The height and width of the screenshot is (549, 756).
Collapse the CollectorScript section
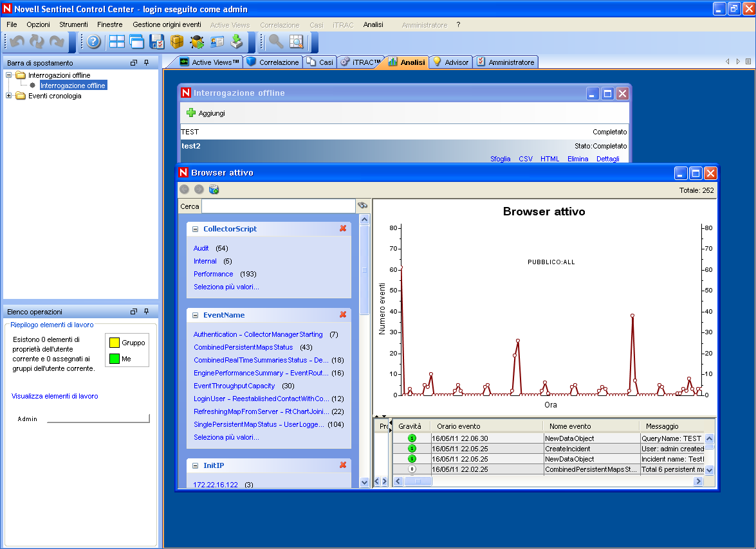coord(195,230)
